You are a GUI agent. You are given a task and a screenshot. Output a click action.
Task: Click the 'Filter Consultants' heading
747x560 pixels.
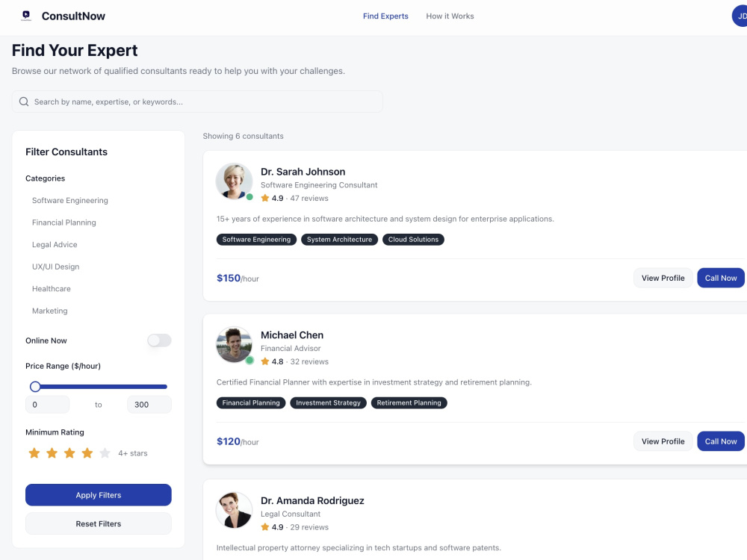(x=66, y=152)
